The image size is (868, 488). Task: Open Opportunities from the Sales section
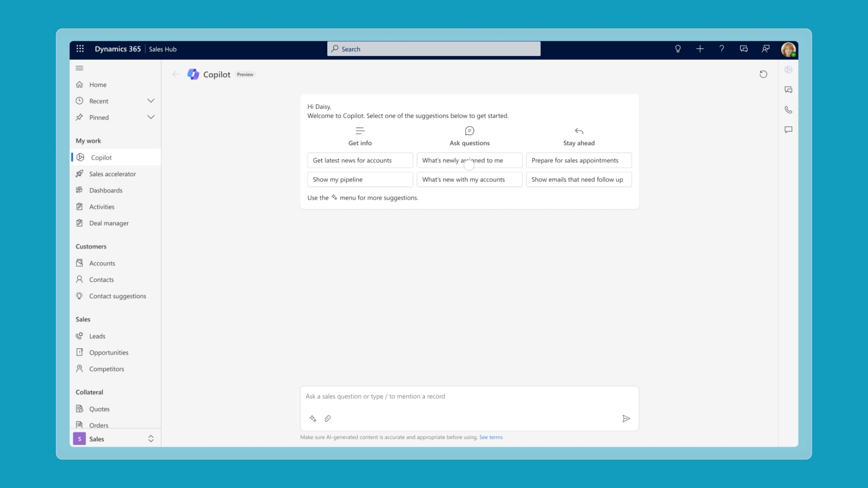(108, 352)
